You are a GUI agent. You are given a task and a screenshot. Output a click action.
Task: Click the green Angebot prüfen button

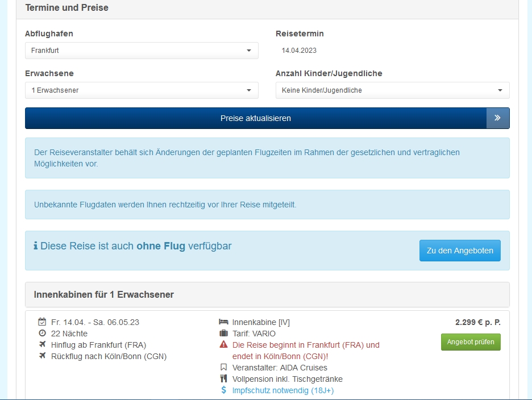coord(471,342)
